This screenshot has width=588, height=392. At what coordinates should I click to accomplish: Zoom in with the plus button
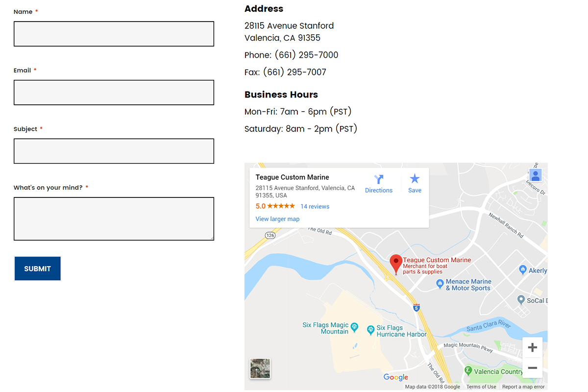(532, 348)
